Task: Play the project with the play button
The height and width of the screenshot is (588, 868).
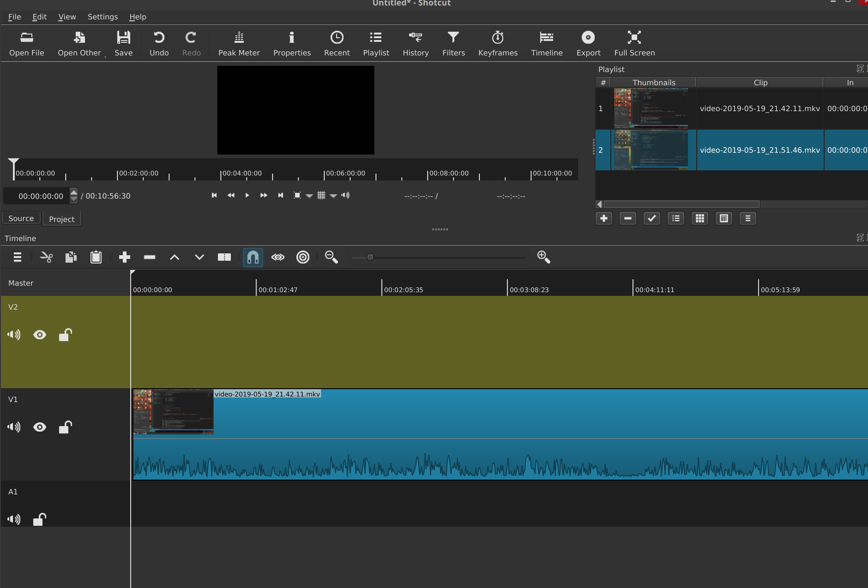Action: tap(247, 195)
